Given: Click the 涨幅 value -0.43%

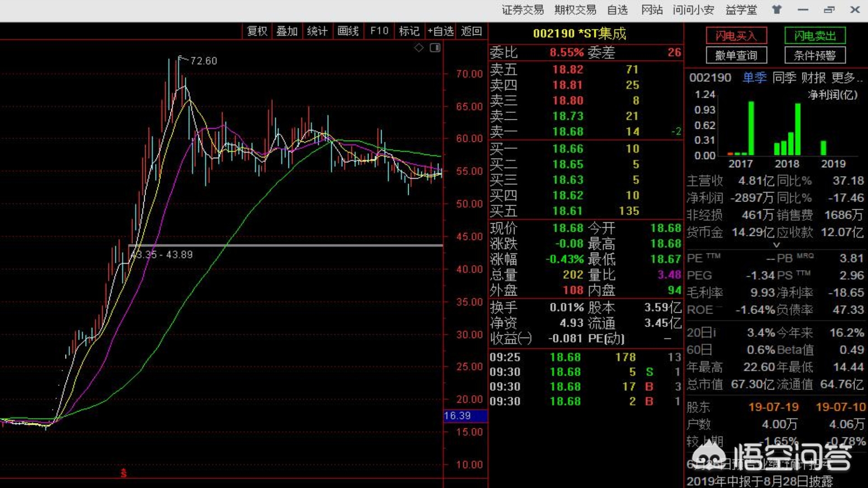Looking at the screenshot, I should click(565, 259).
